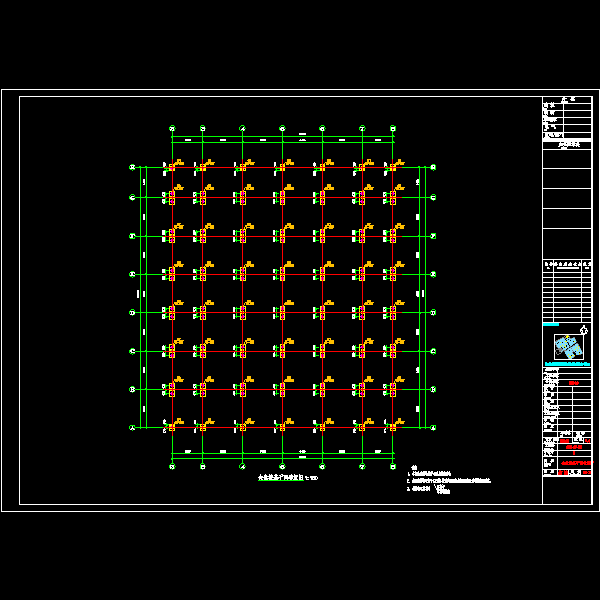Image resolution: width=600 pixels, height=600 pixels.
Task: Select the red drawing name in title block
Action: (x=576, y=463)
